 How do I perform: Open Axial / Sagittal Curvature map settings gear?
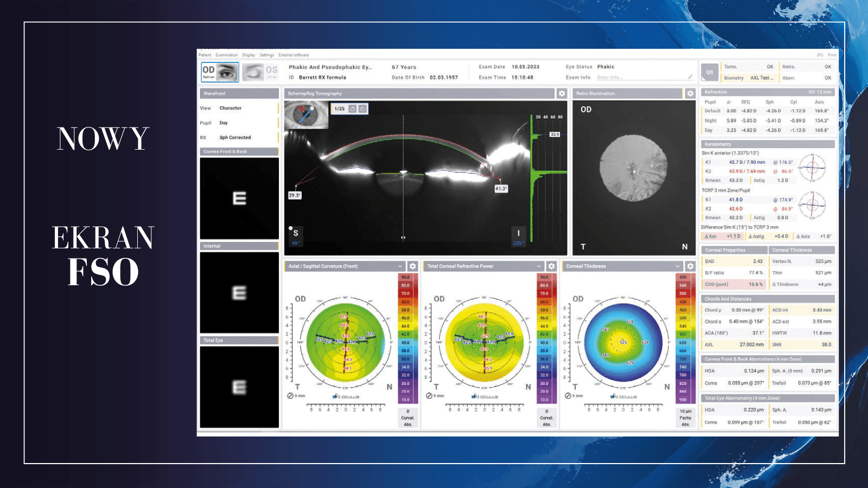click(x=413, y=266)
